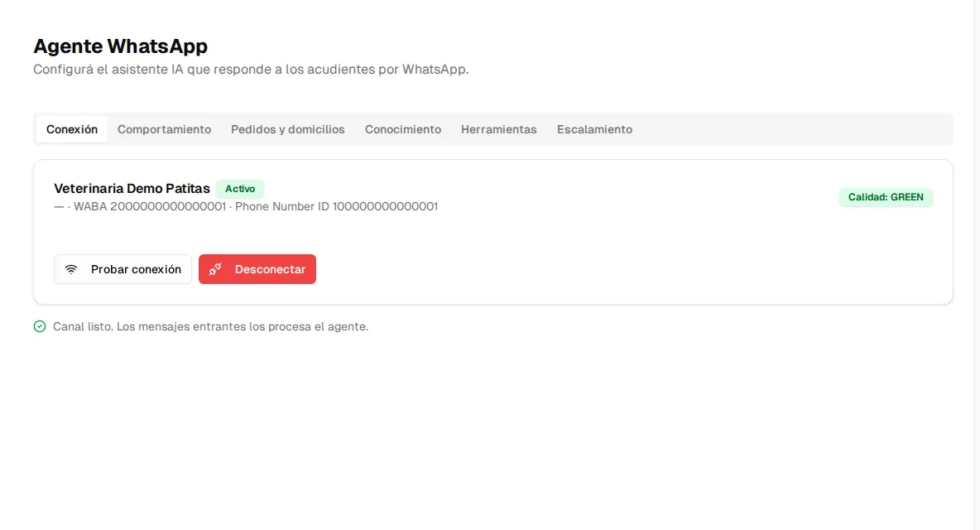Select the Herramientas tab
This screenshot has width=980, height=530.
coord(499,129)
